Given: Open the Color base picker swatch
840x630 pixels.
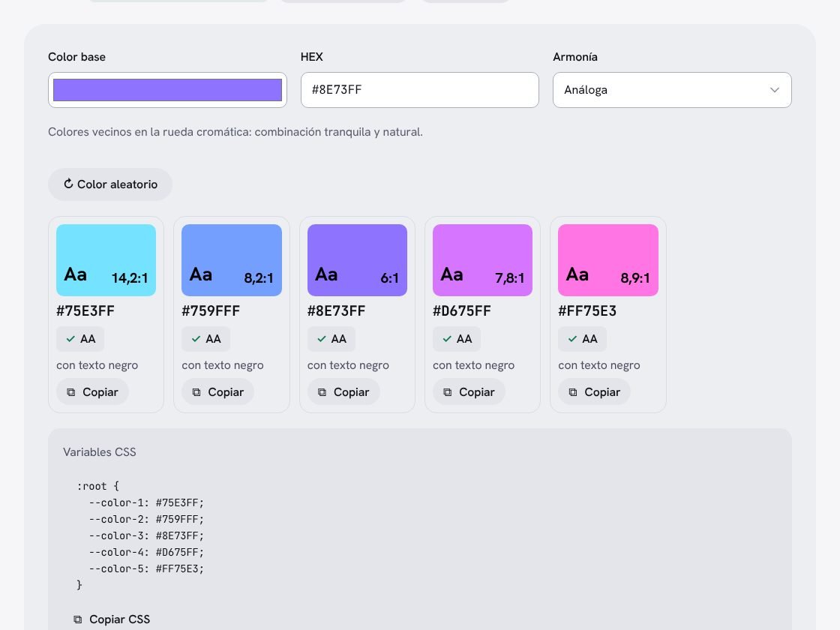Looking at the screenshot, I should (x=168, y=90).
